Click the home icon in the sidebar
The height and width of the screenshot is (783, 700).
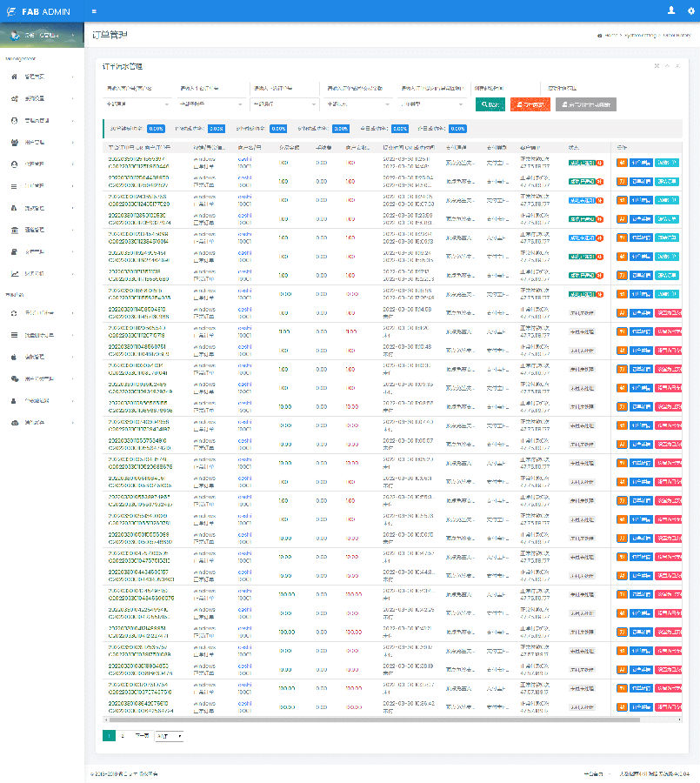(14, 77)
